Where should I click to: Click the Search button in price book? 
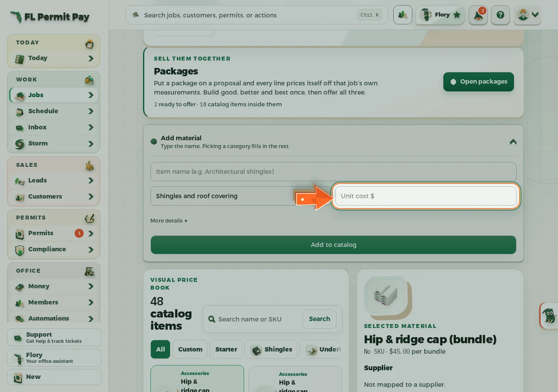[x=320, y=319]
